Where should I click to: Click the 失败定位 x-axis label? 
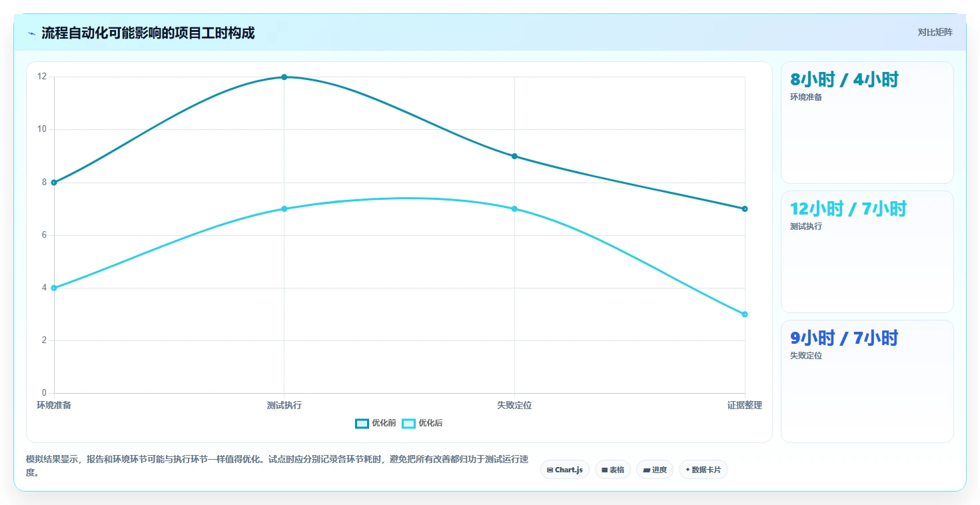(x=514, y=405)
